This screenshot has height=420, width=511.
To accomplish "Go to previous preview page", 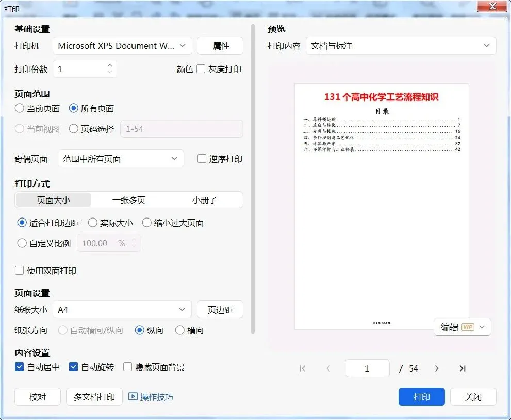I will pos(328,368).
